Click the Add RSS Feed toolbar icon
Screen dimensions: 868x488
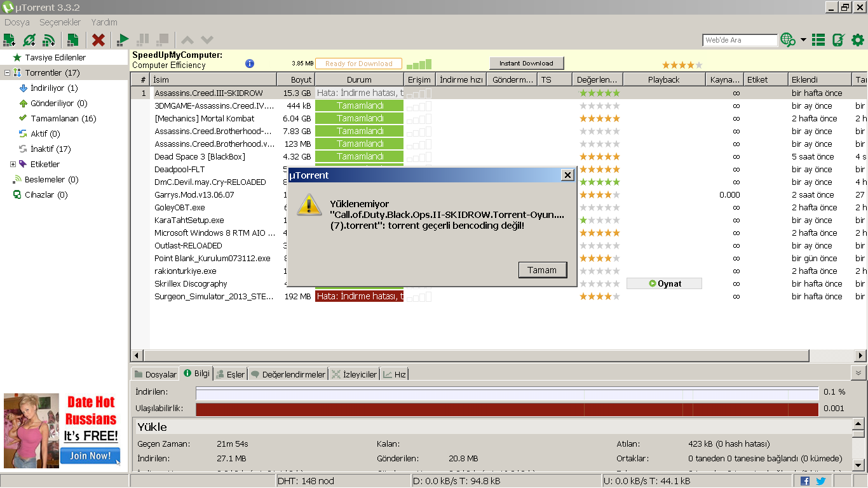(49, 40)
